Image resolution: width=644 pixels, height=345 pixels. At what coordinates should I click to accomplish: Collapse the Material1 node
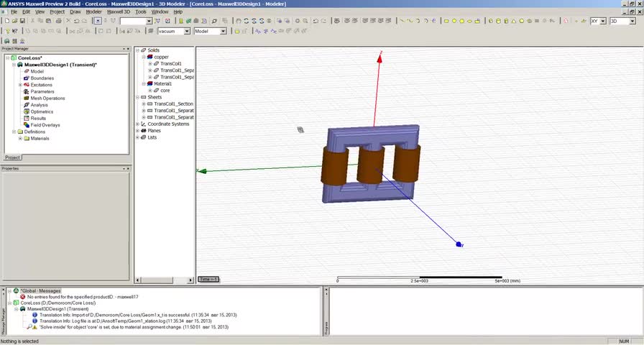click(144, 84)
